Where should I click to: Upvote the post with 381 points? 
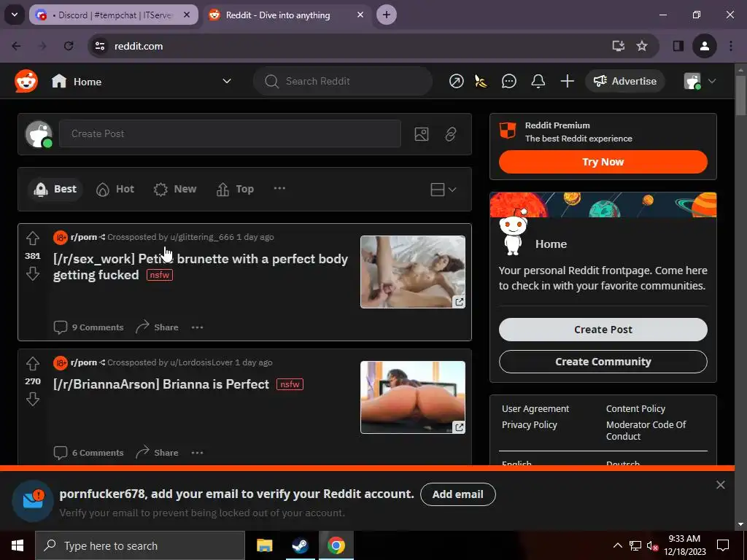(32, 238)
